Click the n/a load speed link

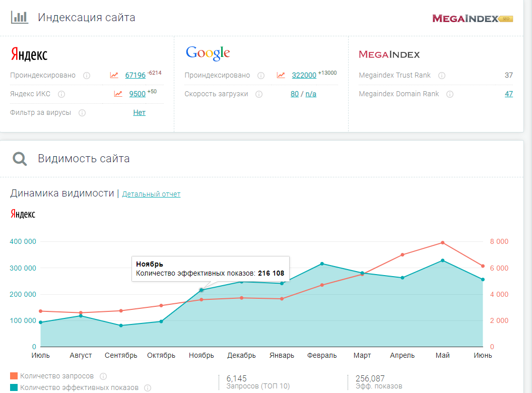pyautogui.click(x=311, y=94)
